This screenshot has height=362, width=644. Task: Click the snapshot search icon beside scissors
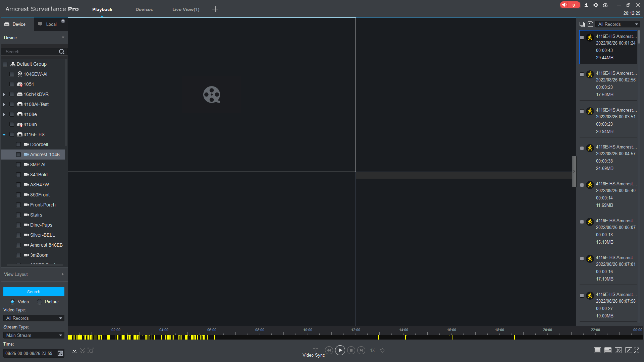[x=91, y=350]
